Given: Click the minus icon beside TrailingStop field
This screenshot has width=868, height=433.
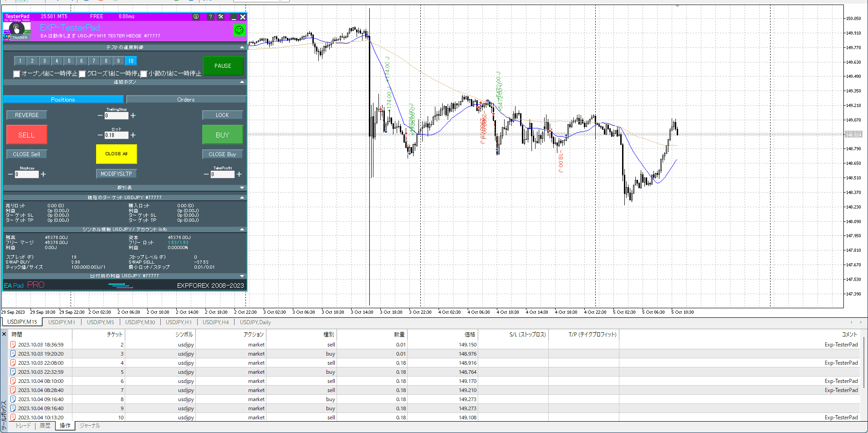Looking at the screenshot, I should click(x=100, y=116).
